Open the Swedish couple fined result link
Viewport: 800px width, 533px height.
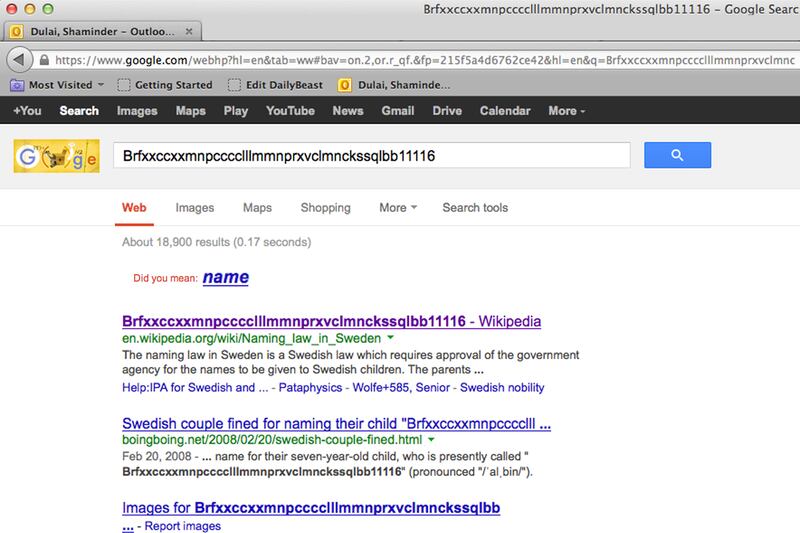pyautogui.click(x=337, y=423)
